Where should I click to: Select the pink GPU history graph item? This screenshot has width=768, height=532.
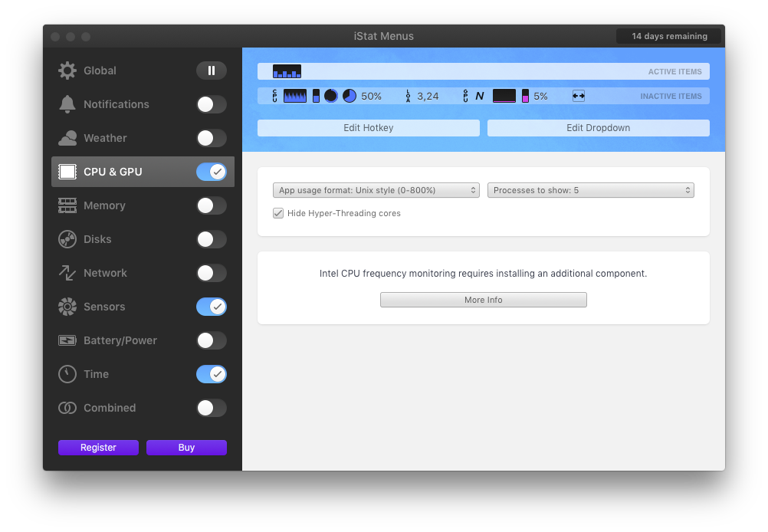(504, 96)
